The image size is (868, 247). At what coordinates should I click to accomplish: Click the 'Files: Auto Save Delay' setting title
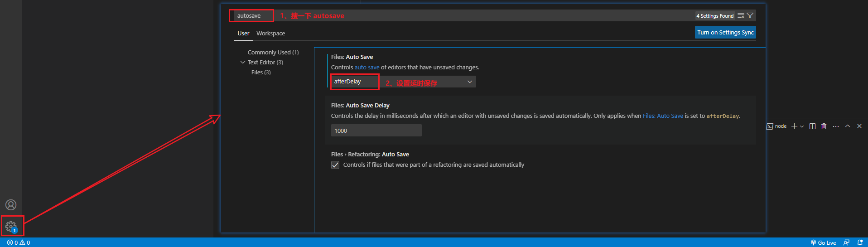pos(360,105)
